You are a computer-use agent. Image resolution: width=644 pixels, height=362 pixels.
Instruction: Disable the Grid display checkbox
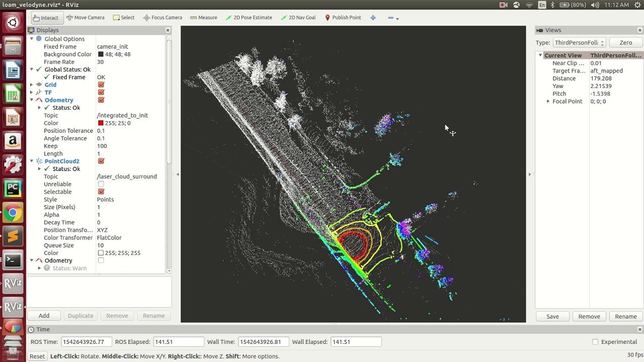(101, 84)
